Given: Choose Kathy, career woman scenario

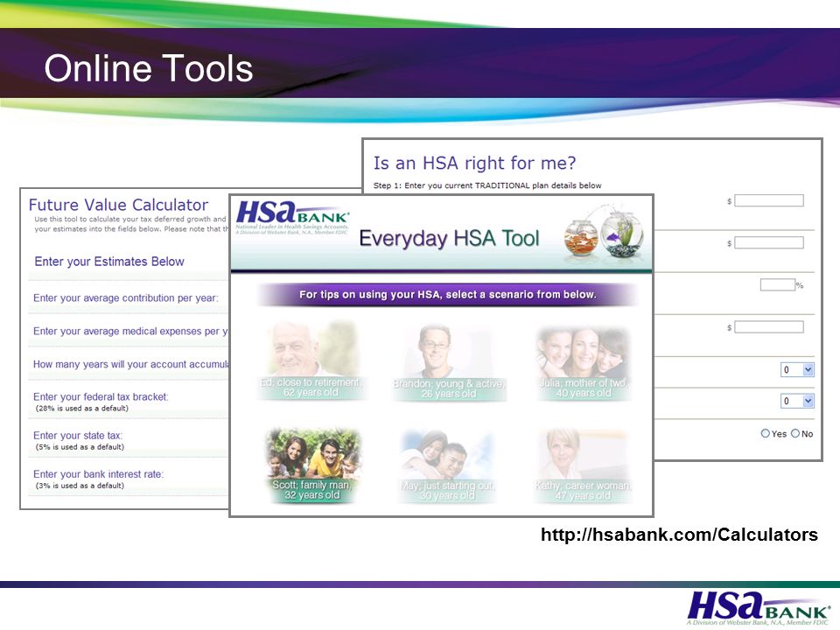Looking at the screenshot, I should 583,466.
